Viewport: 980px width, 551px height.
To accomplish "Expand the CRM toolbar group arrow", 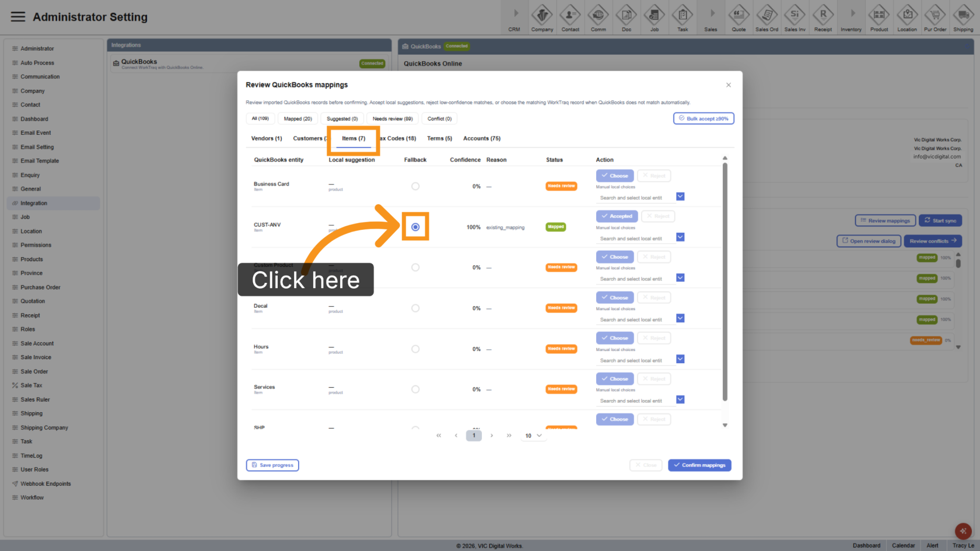I will click(516, 13).
